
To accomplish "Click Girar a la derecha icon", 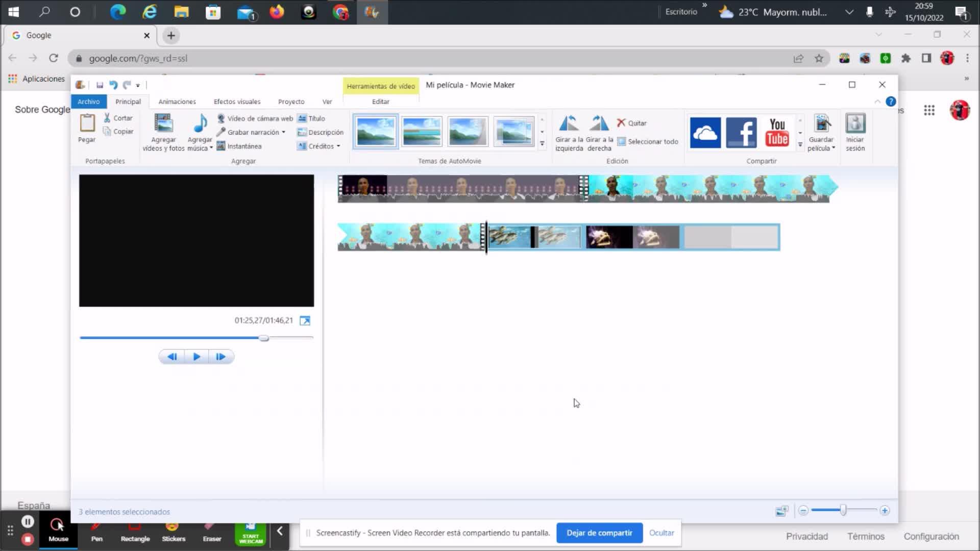I will (x=599, y=124).
